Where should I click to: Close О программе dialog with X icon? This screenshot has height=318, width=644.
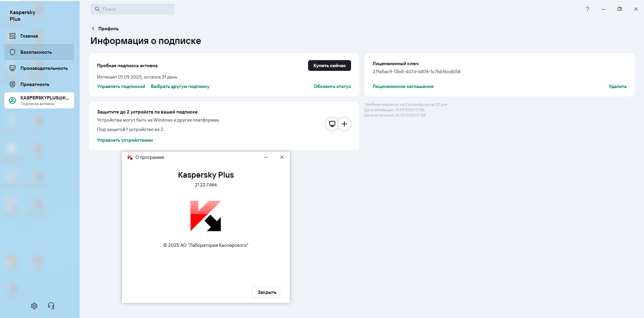point(282,157)
